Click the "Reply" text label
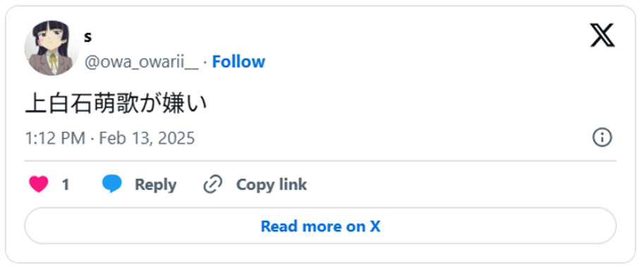Screen dimensions: 644x273 pos(155,185)
